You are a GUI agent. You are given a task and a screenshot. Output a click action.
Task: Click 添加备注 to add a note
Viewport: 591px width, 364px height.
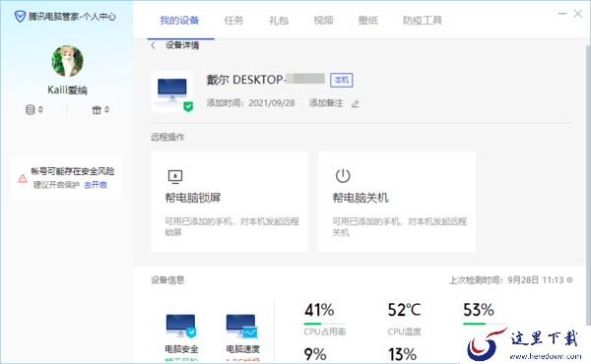click(x=326, y=102)
